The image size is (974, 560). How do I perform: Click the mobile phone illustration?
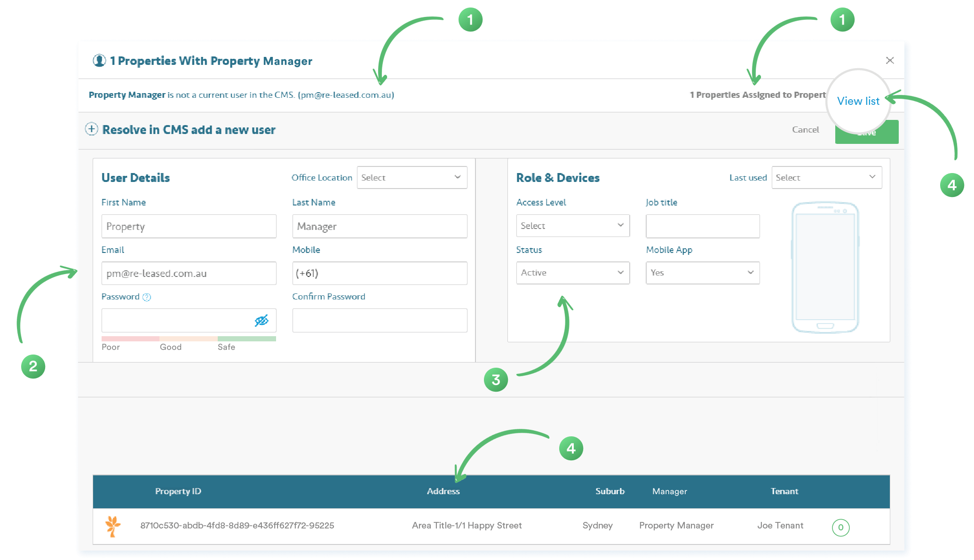click(825, 268)
